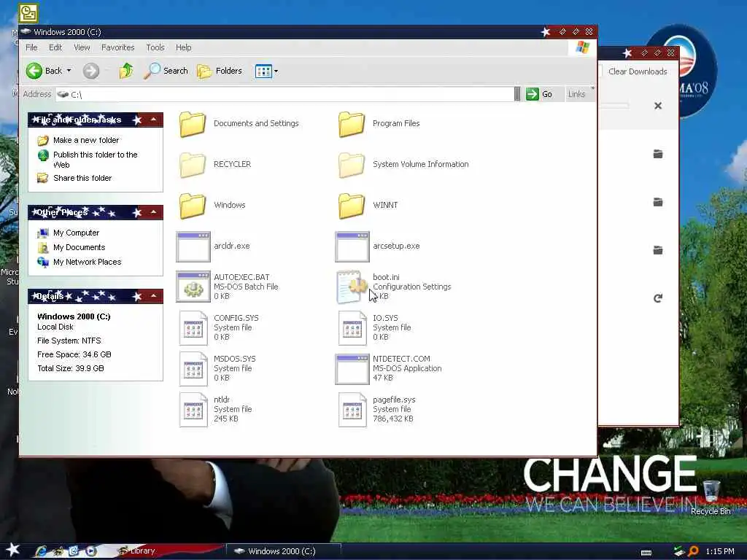
Task: Click the greyed Forward arrow button
Action: click(91, 71)
